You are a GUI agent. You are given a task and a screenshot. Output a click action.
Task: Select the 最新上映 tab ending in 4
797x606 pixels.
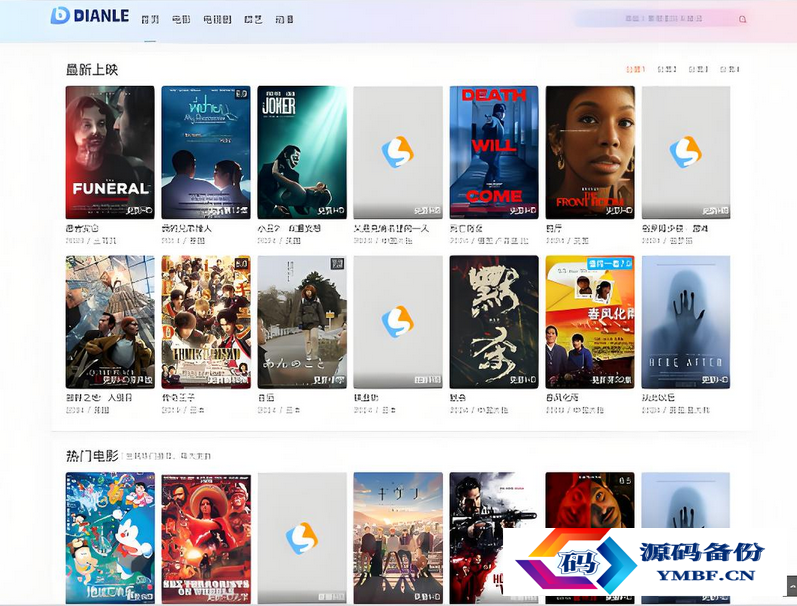(729, 69)
